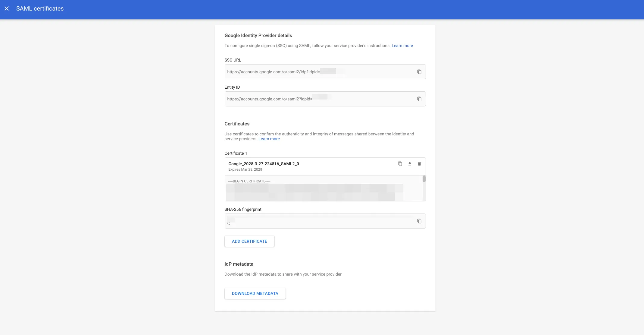Viewport: 644px width, 335px height.
Task: Click the ADD CERTIFICATE button
Action: tap(249, 241)
